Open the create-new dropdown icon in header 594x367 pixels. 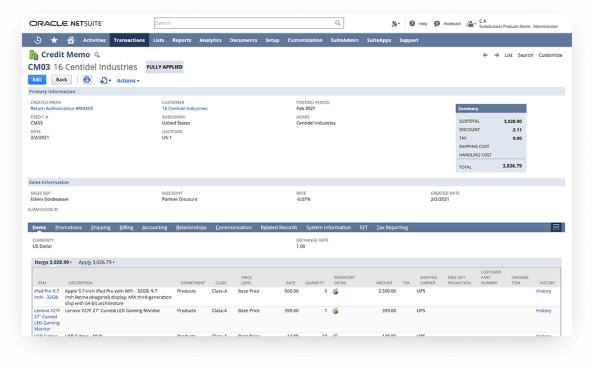pyautogui.click(x=395, y=23)
